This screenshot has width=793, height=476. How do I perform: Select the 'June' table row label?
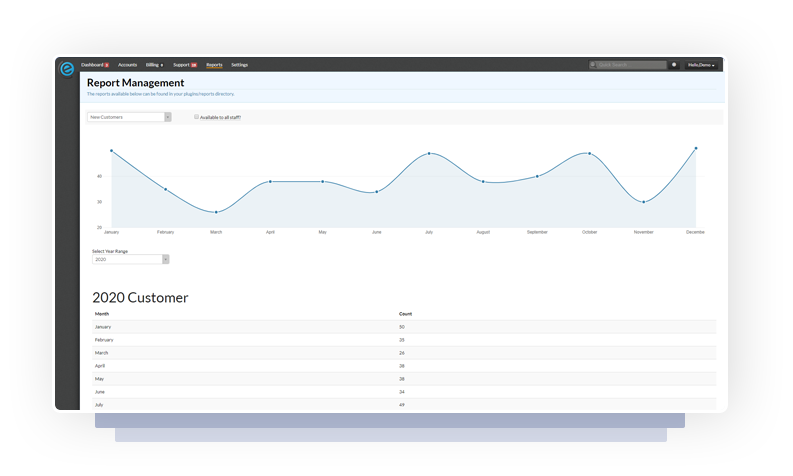100,392
